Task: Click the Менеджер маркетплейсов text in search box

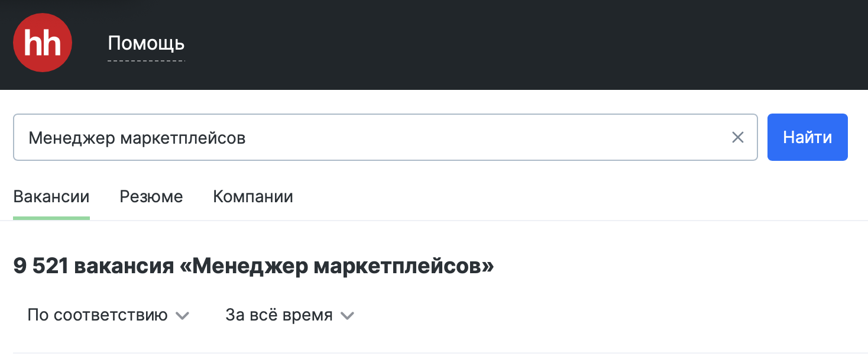Action: pos(137,138)
